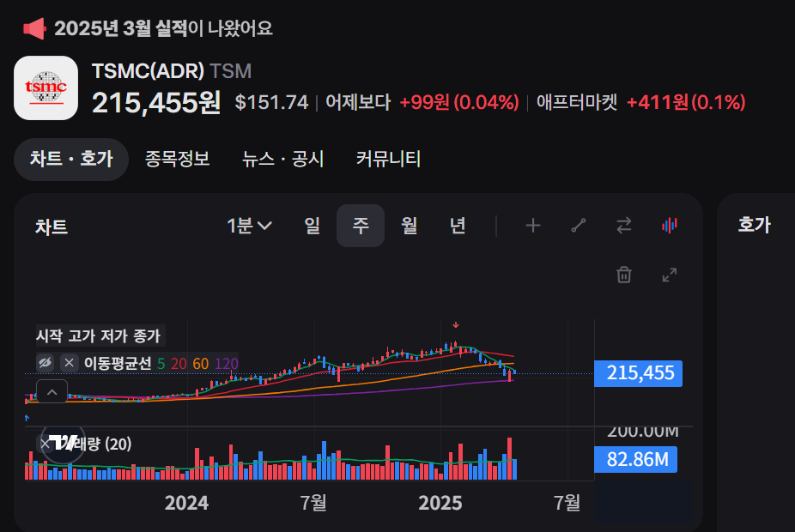Add an indicator with the plus icon
This screenshot has width=795, height=532.
[x=533, y=226]
